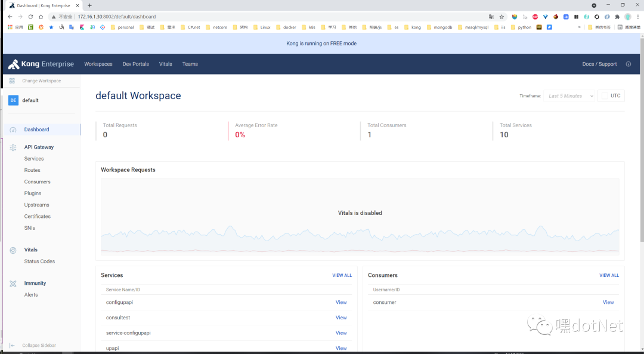Open the Timeframe Last 5 Minutes dropdown
644x354 pixels.
click(569, 96)
